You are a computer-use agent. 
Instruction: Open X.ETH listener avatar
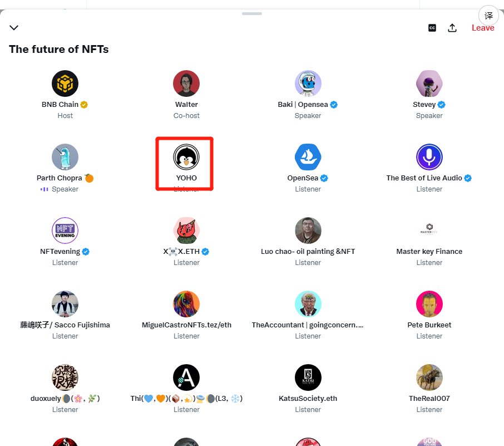pos(186,231)
